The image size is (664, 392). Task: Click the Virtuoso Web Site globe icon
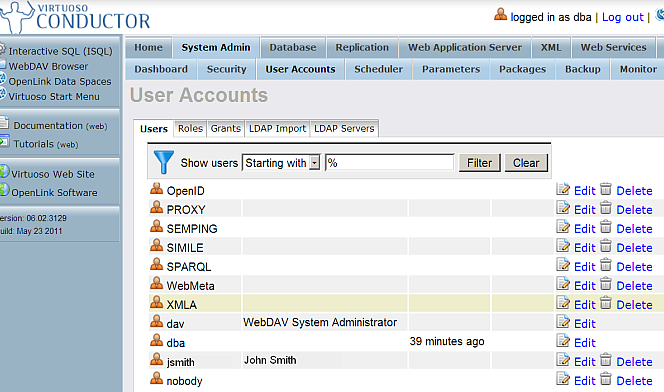click(x=4, y=171)
